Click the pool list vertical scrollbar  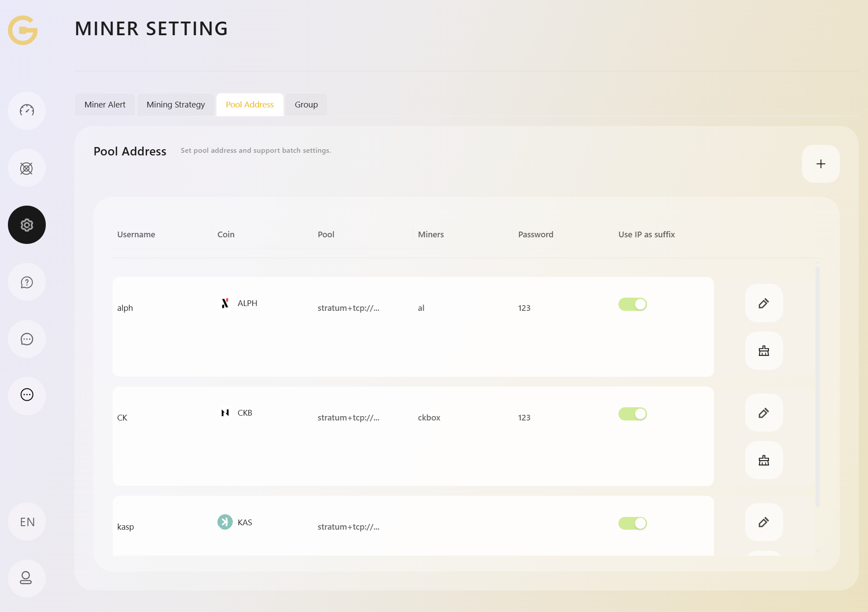(x=817, y=387)
